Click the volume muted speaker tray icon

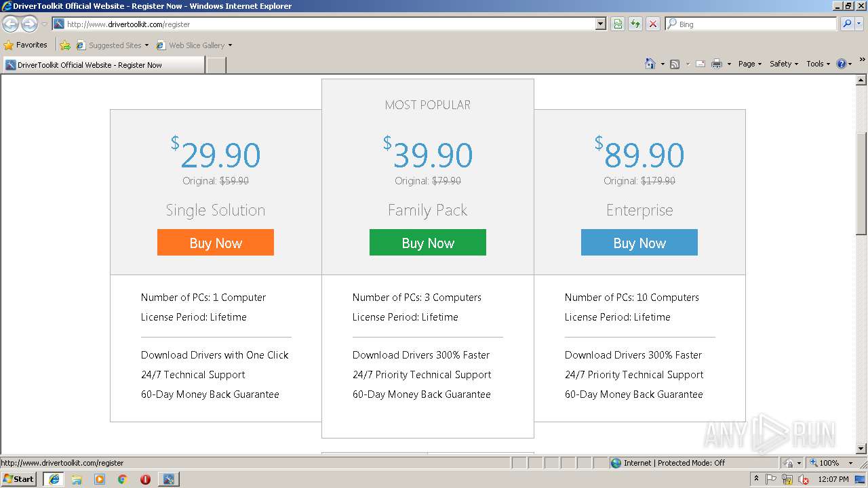(x=803, y=479)
